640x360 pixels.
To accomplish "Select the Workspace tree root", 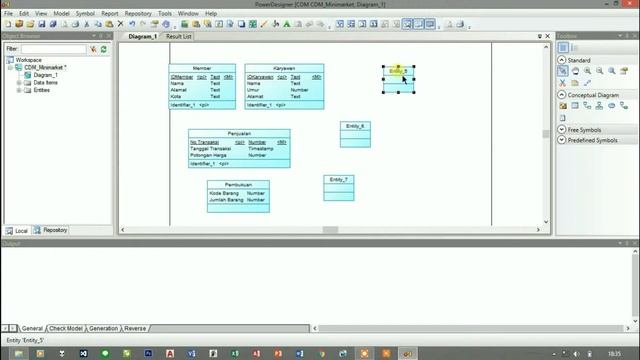I will tap(28, 60).
